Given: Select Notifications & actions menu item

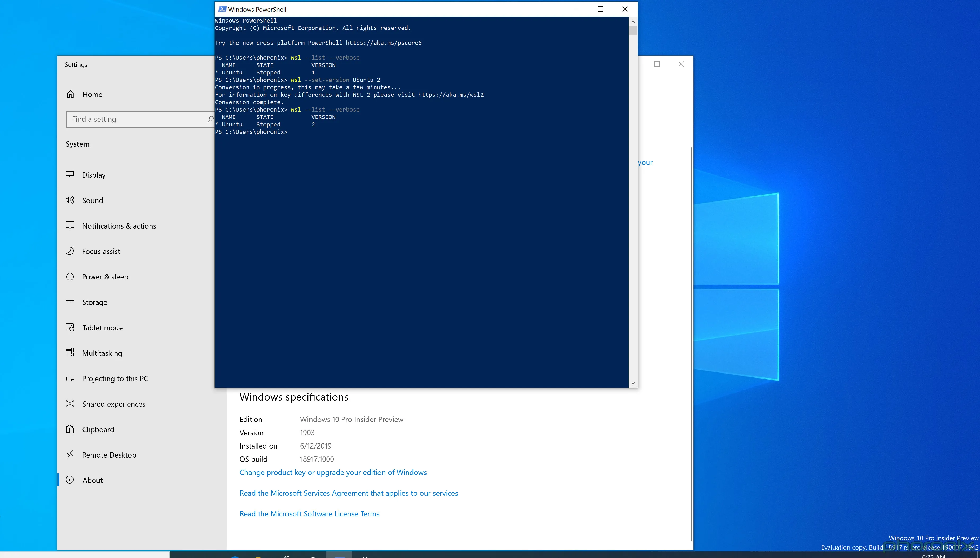Looking at the screenshot, I should [x=119, y=226].
